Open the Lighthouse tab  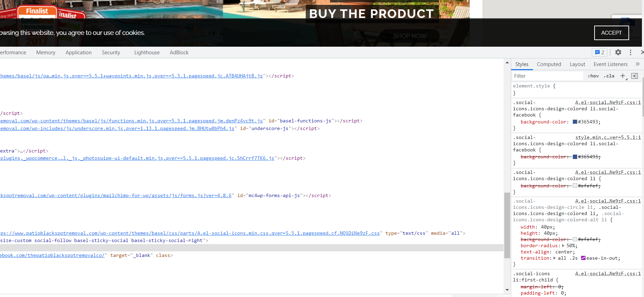point(147,53)
